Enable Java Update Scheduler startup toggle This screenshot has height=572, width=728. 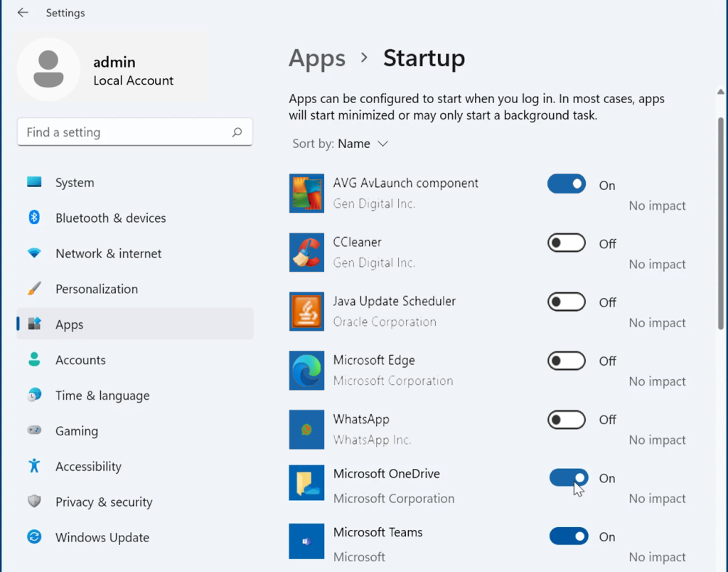pyautogui.click(x=567, y=302)
